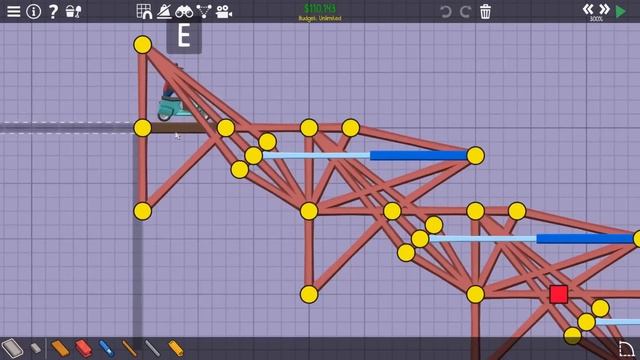The height and width of the screenshot is (360, 640).
Task: Toggle the grid and arch display
Action: click(144, 11)
